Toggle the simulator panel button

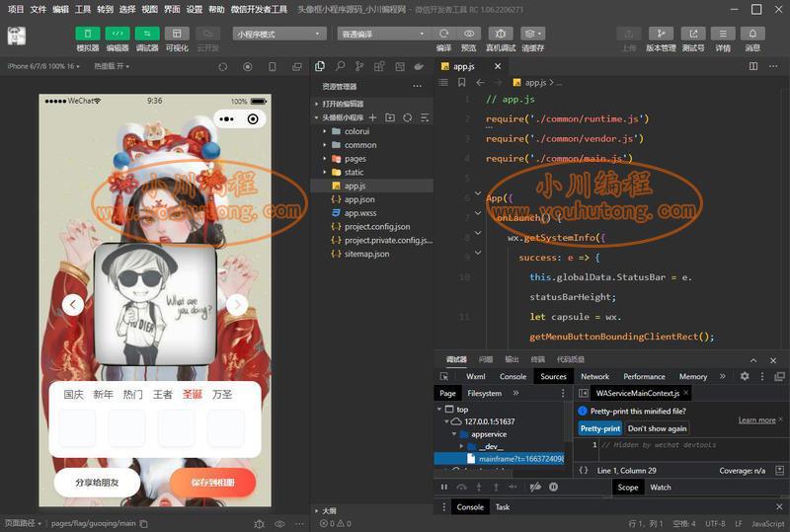point(88,34)
